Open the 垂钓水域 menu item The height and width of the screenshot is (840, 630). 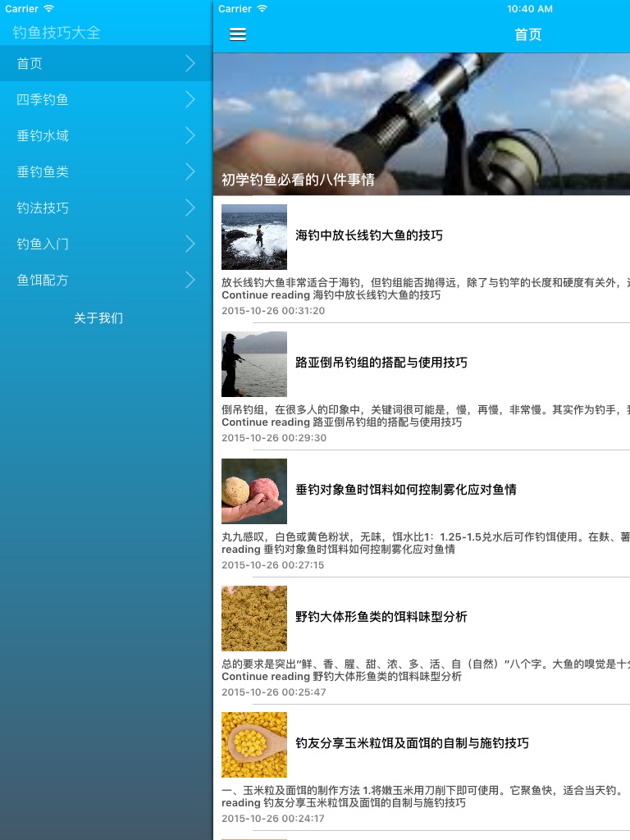click(x=106, y=135)
